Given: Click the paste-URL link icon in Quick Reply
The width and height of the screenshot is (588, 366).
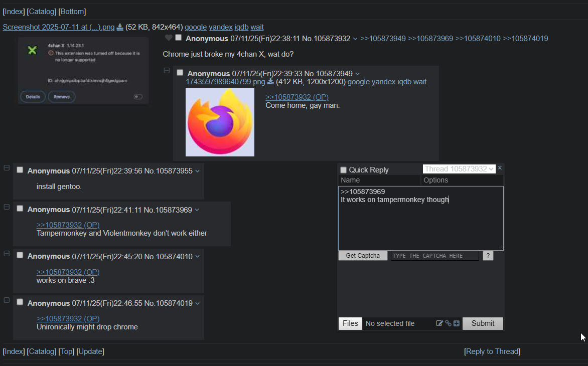Looking at the screenshot, I should coord(448,323).
